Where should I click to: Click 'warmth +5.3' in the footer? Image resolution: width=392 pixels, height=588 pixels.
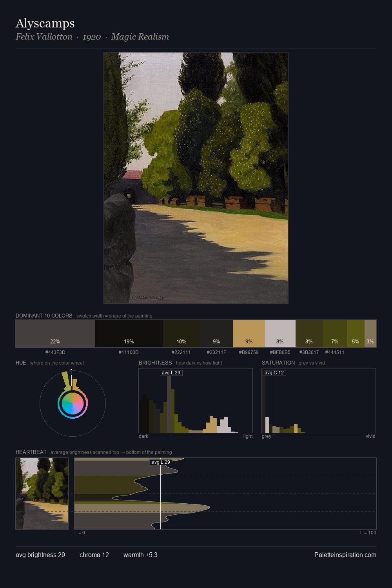tap(140, 555)
